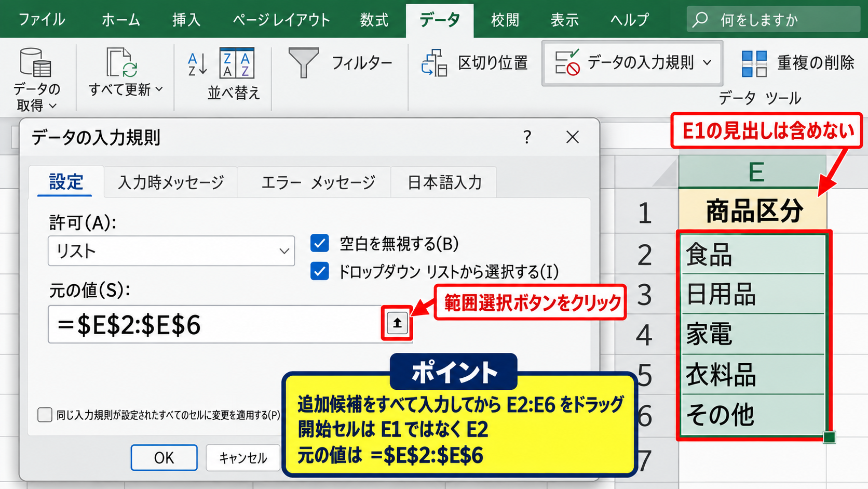This screenshot has width=868, height=489.
Task: Close the データの入力規則 dialog
Action: click(573, 137)
